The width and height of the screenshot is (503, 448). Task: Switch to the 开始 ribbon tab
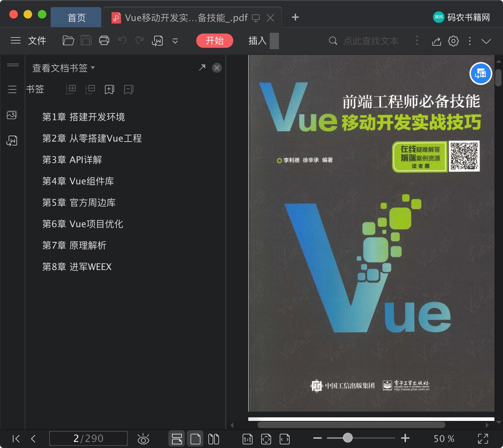[x=215, y=41]
